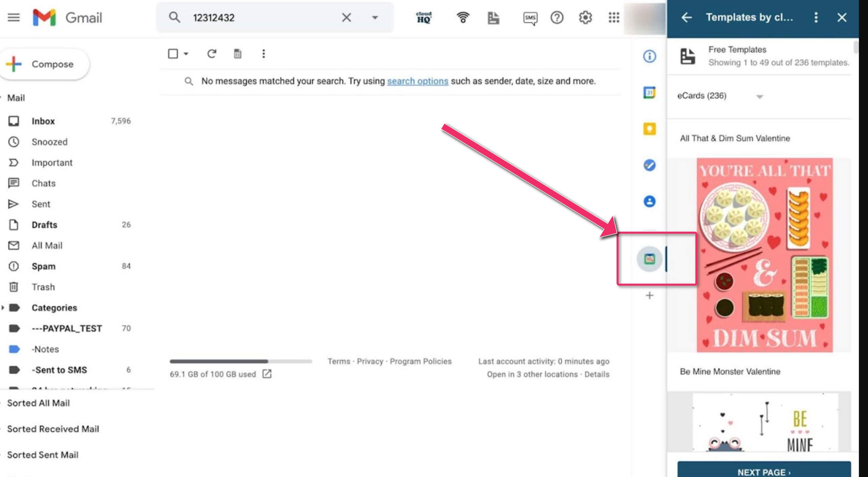Open Google Calendar side panel icon

click(x=649, y=92)
